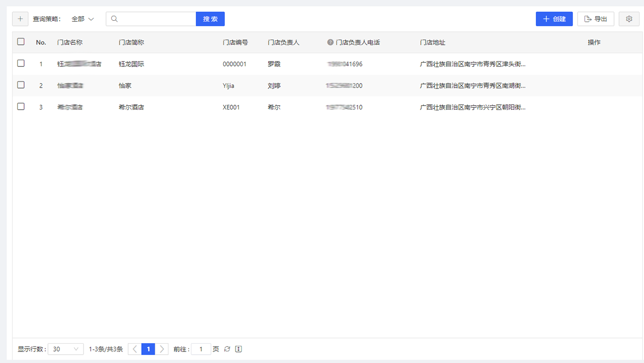Toggle the select-all checkbox in header
The width and height of the screenshot is (644, 363).
pyautogui.click(x=21, y=42)
